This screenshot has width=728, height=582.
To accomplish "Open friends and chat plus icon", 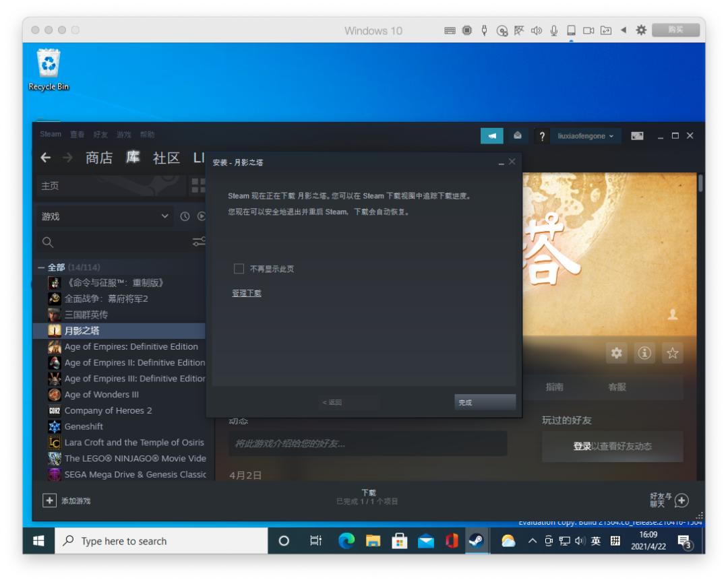I will click(681, 500).
